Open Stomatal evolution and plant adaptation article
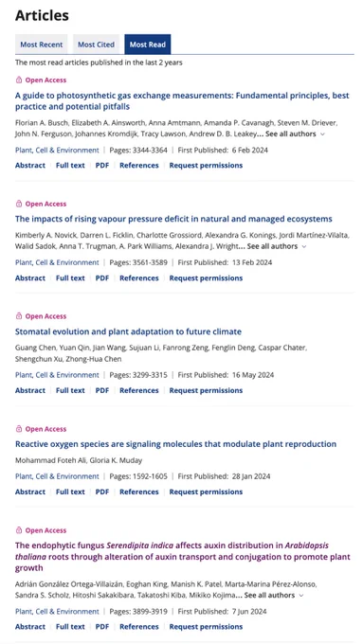 pos(128,331)
